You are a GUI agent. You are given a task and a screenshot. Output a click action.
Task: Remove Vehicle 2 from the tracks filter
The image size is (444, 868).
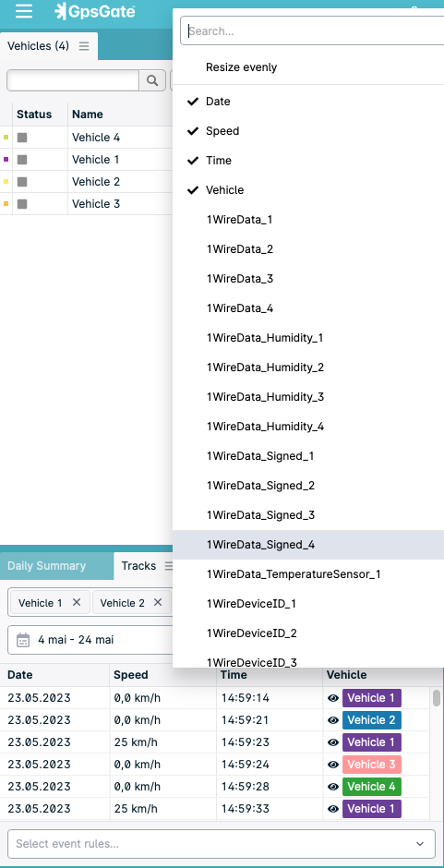coord(158,602)
